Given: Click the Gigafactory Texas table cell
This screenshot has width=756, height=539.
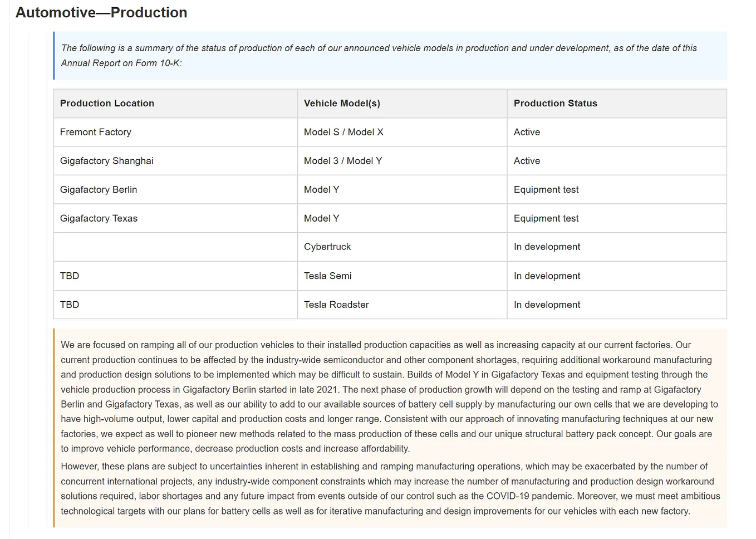Looking at the screenshot, I should (x=99, y=218).
